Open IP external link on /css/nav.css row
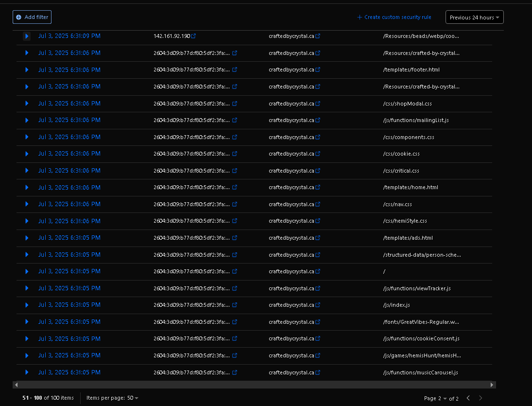This screenshot has width=532, height=406. [235, 204]
